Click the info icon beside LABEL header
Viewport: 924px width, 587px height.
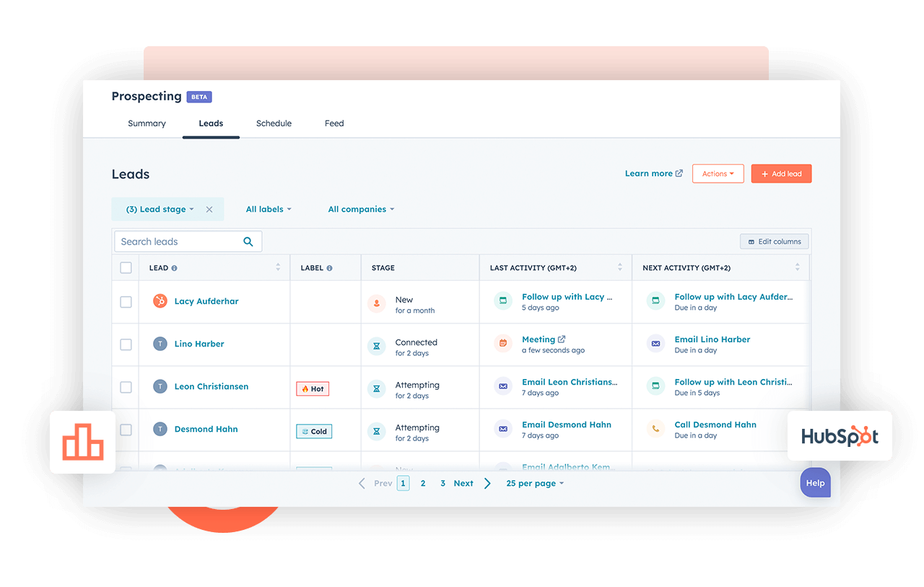click(330, 268)
